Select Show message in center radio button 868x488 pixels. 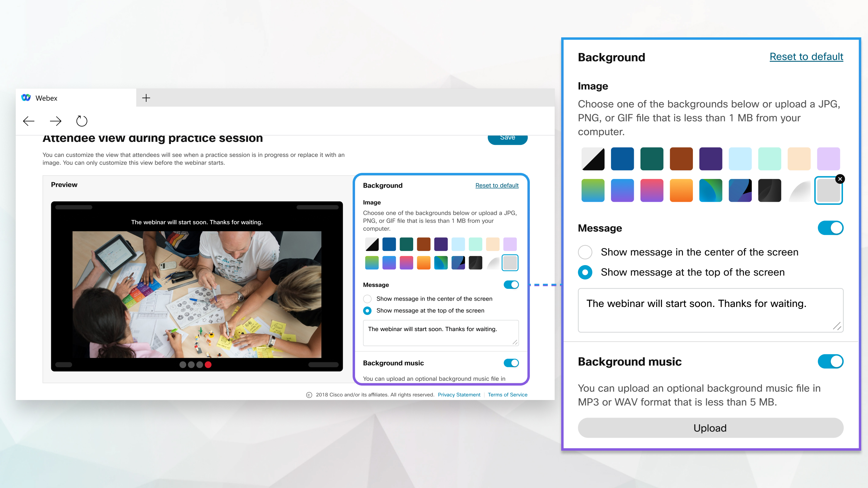click(585, 252)
